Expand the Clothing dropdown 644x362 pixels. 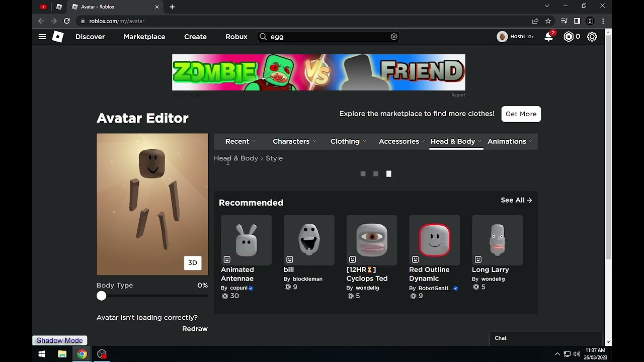(348, 141)
